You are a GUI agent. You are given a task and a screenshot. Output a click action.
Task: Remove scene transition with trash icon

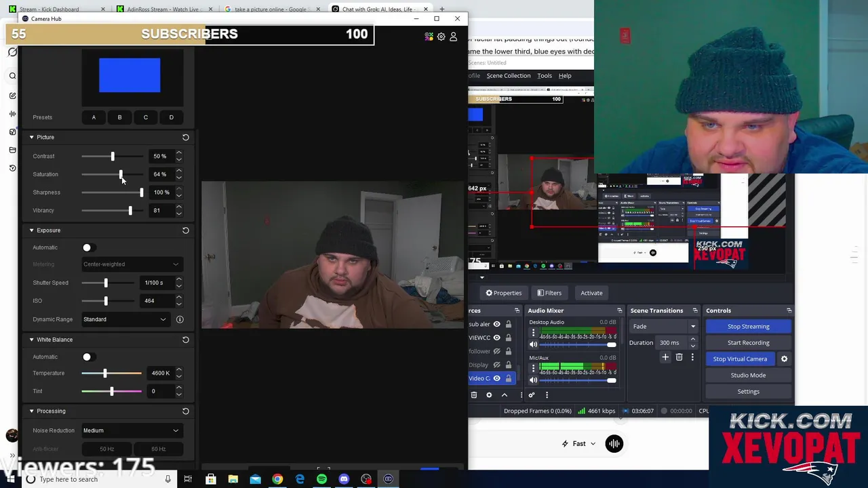click(x=679, y=357)
